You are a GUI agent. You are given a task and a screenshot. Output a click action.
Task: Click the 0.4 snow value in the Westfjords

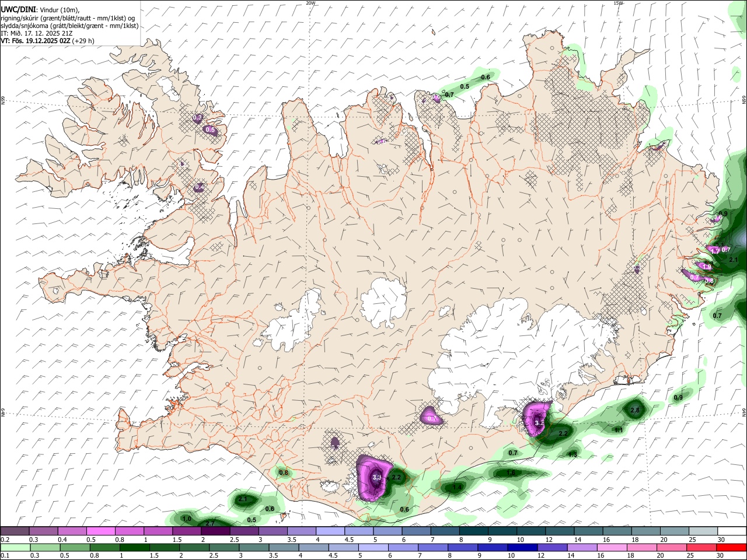tap(200, 187)
